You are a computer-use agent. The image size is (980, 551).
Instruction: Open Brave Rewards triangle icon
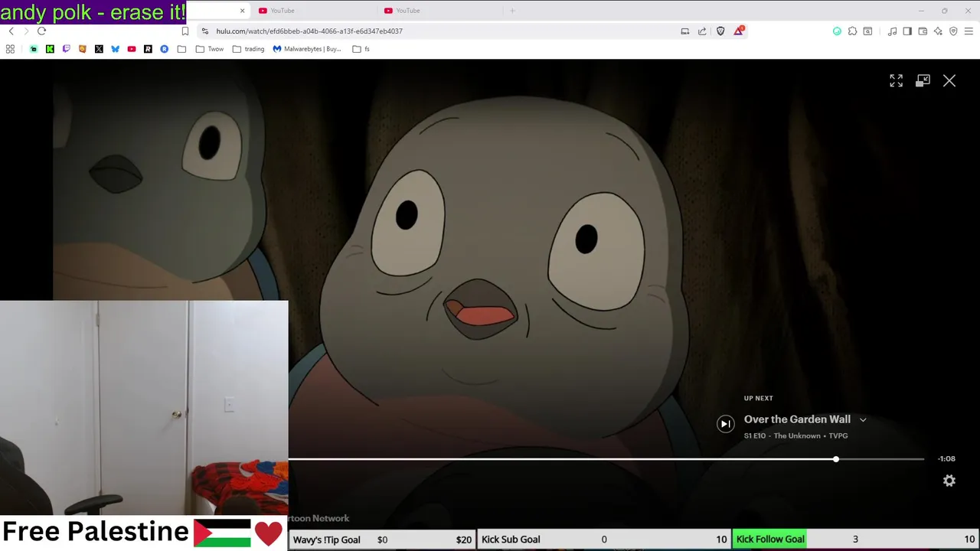(739, 31)
